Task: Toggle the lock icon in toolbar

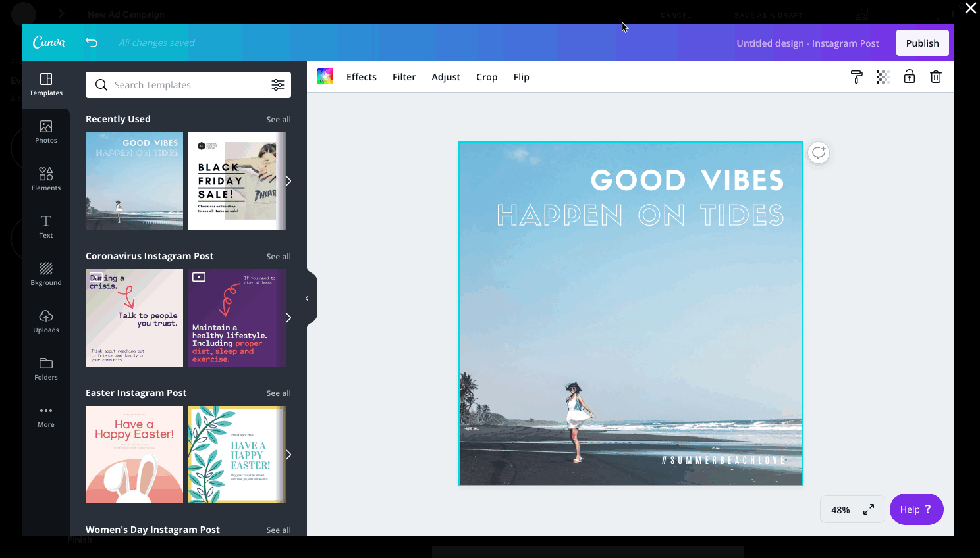Action: [x=910, y=77]
